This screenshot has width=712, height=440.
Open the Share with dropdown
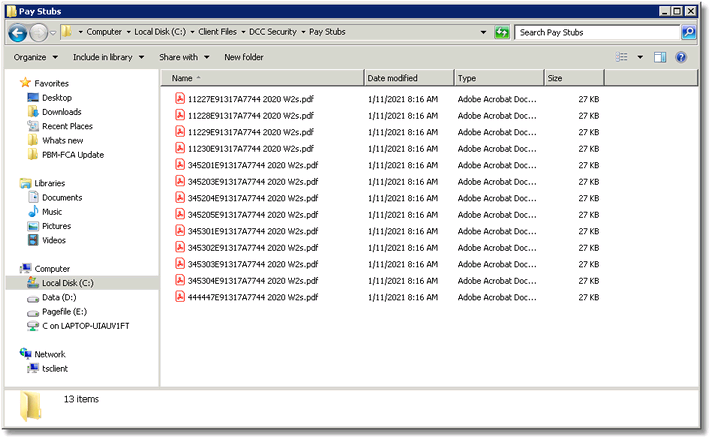pos(184,57)
